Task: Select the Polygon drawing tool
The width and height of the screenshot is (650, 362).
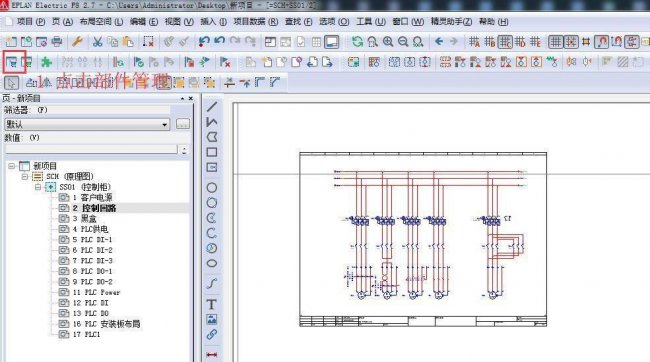Action: (x=212, y=137)
